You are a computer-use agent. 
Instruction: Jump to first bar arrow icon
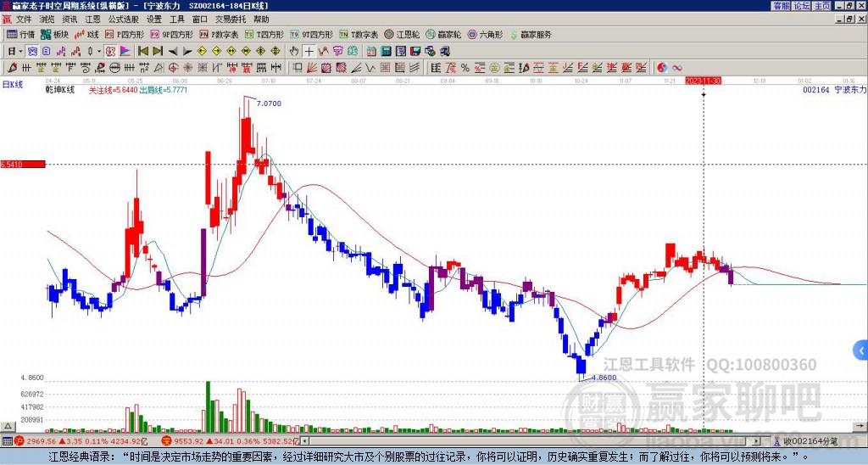click(x=142, y=51)
